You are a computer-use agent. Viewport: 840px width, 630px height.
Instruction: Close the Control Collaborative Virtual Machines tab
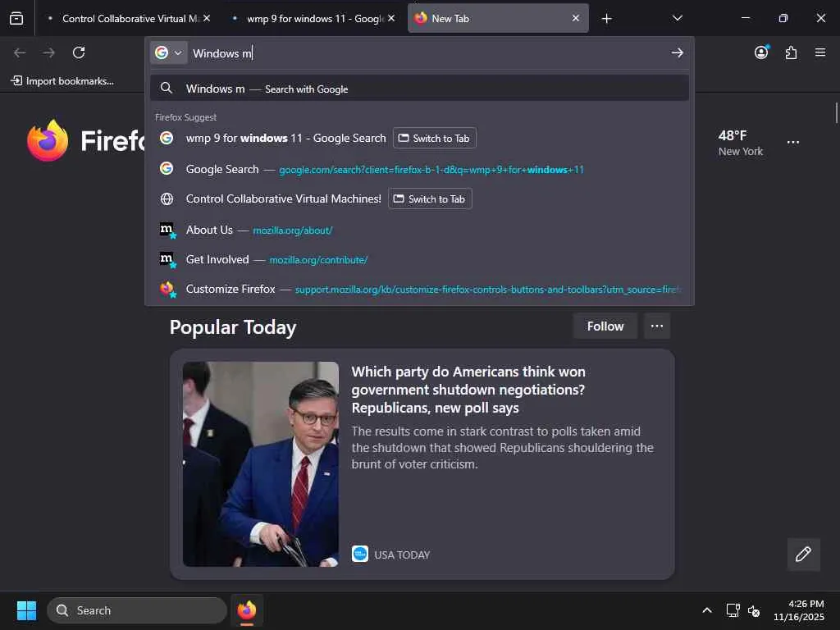[207, 18]
